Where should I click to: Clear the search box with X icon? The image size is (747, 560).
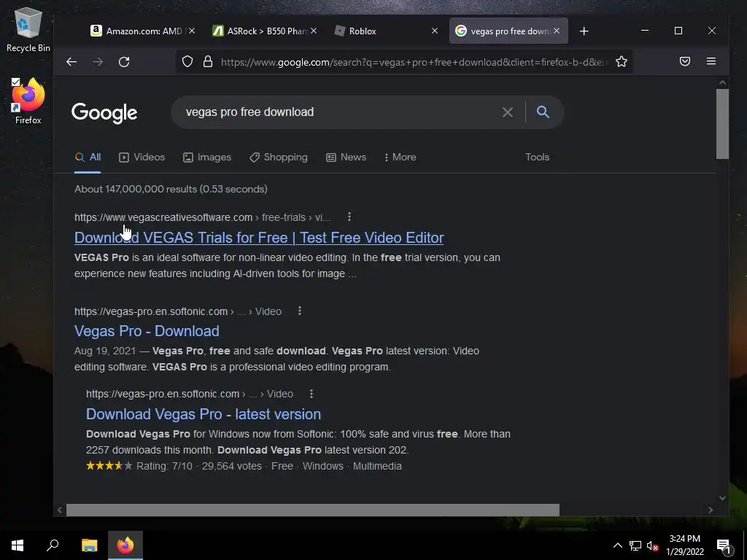pos(508,112)
